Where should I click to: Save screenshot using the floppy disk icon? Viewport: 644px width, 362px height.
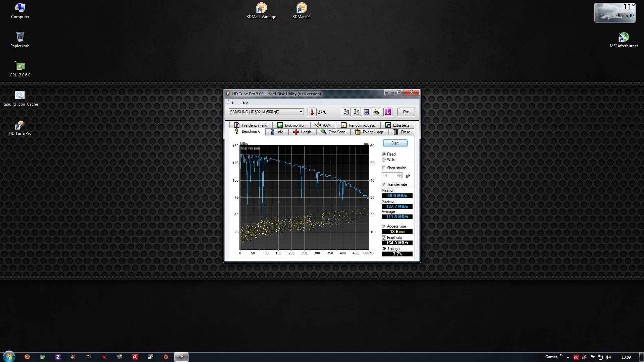click(366, 112)
